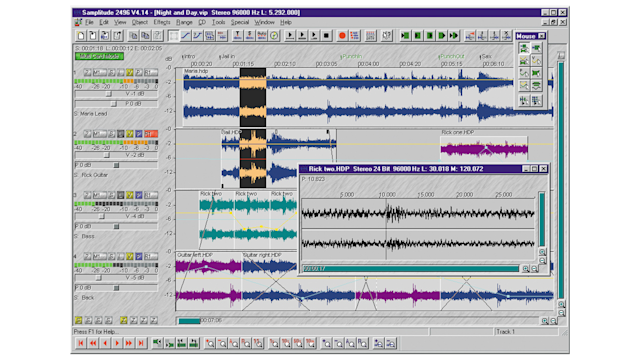Open the Window menu
Screen dimensions: 640x360
tap(264, 22)
